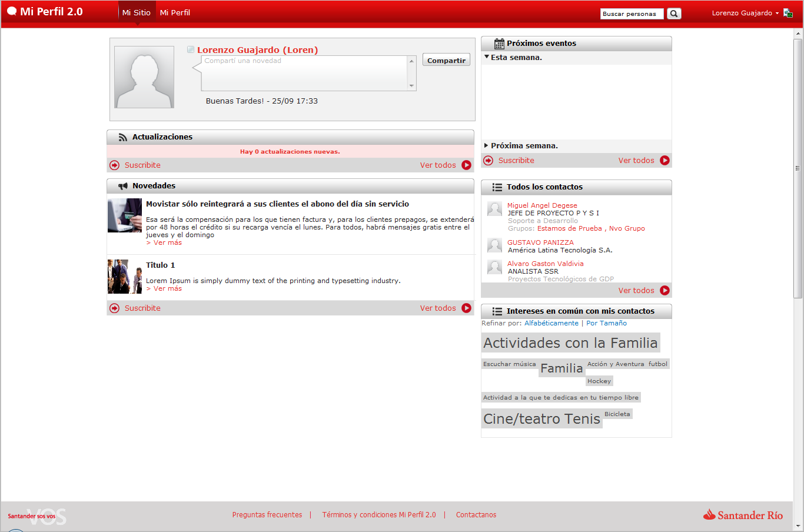
Task: Open the Lorenzo Guajardo user dropdown
Action: (x=745, y=13)
